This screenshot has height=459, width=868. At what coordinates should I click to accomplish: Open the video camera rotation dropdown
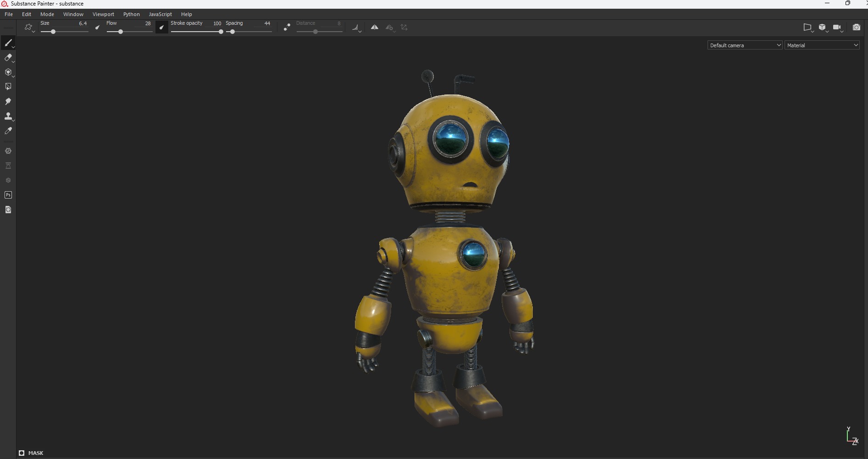pos(838,28)
